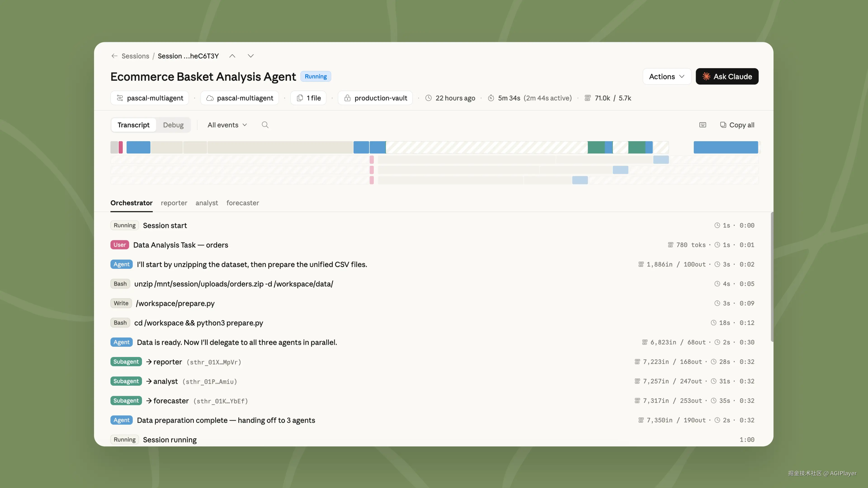Click the arrow icon before reporter
Screen dimensions: 868x488
point(149,362)
